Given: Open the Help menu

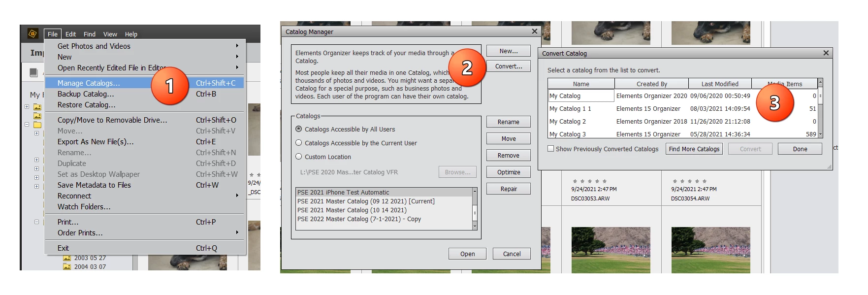Looking at the screenshot, I should coord(131,34).
